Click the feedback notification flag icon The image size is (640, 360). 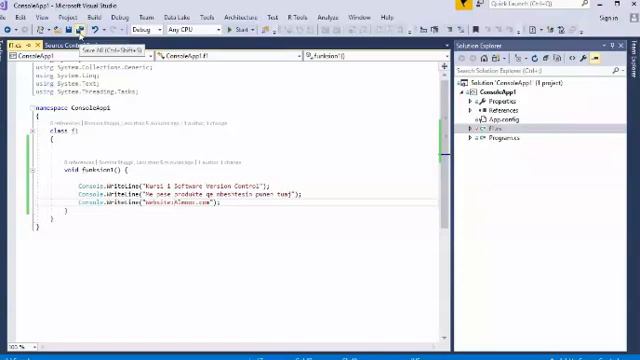(464, 4)
